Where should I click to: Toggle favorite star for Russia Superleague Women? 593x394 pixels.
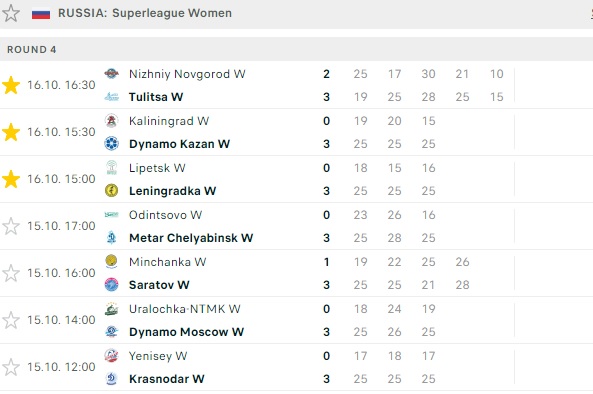[11, 13]
